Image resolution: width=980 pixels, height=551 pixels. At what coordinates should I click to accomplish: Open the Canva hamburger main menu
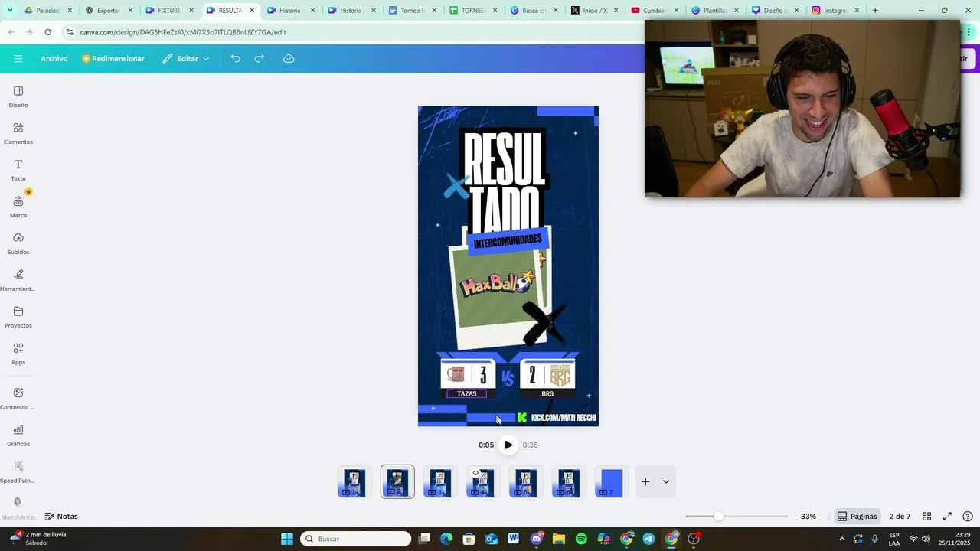[x=18, y=58]
